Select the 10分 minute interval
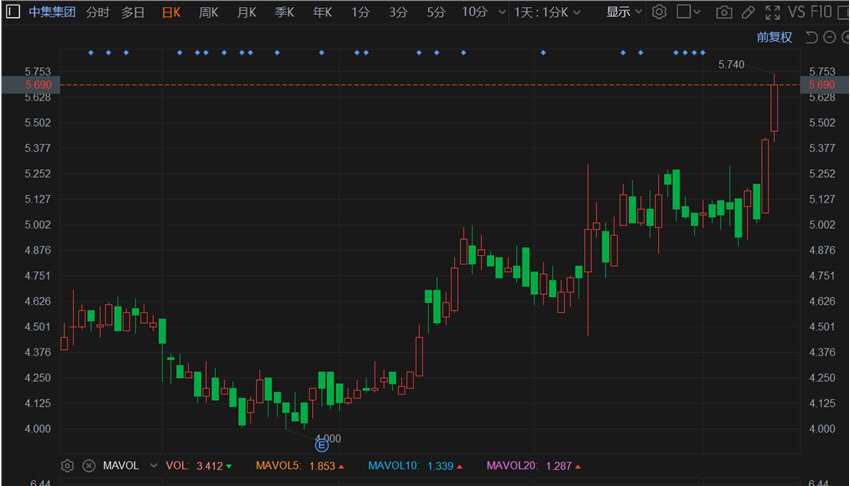The height and width of the screenshot is (486, 850). 474,12
